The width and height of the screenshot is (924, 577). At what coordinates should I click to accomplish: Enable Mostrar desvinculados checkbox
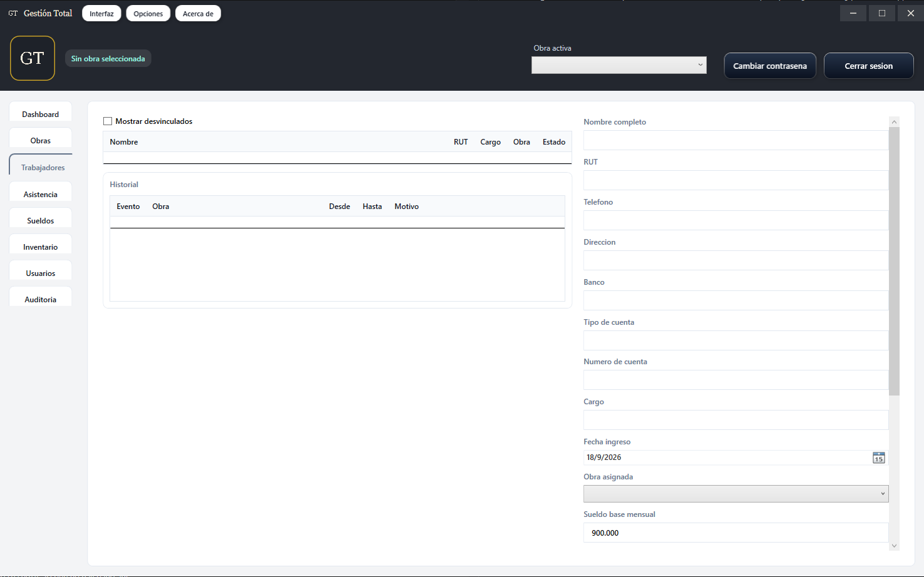coord(108,121)
